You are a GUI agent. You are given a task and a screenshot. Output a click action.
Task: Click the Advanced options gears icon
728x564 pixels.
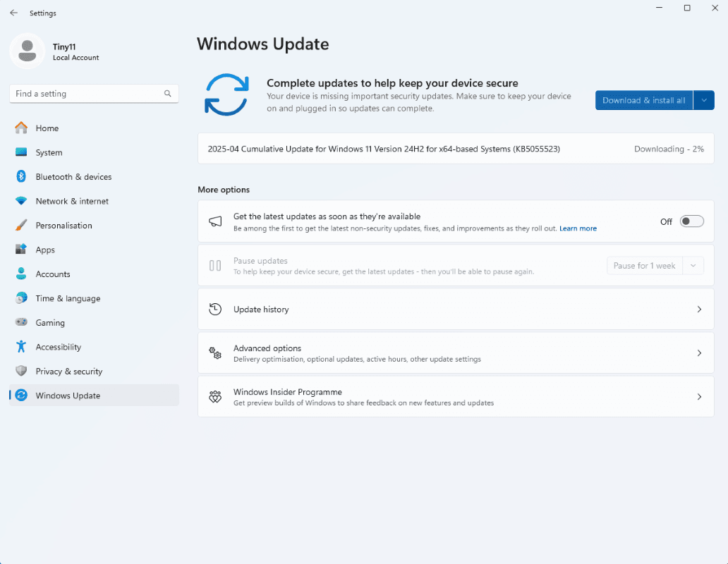[x=215, y=353]
